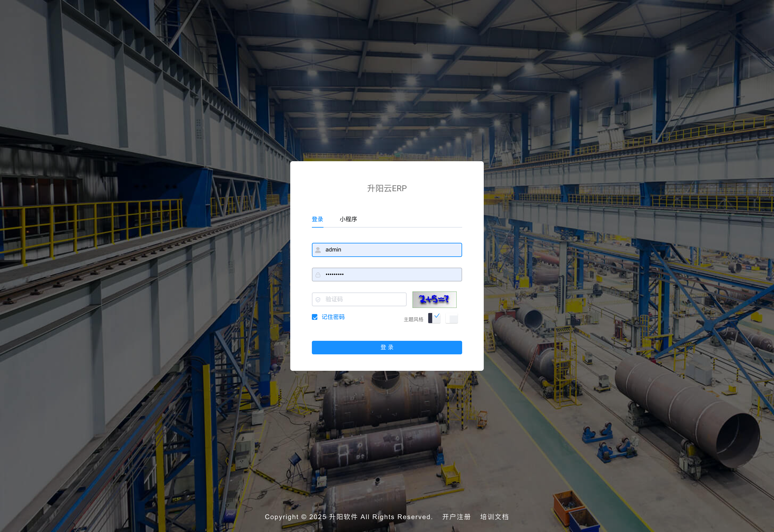The image size is (774, 532).
Task: Refresh the 2+5=? captcha image
Action: coord(434,299)
